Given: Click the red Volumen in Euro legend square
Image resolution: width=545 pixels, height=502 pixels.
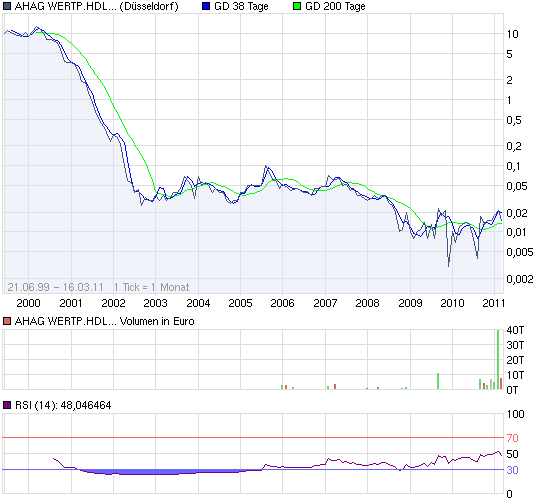Looking at the screenshot, I should pyautogui.click(x=7, y=321).
